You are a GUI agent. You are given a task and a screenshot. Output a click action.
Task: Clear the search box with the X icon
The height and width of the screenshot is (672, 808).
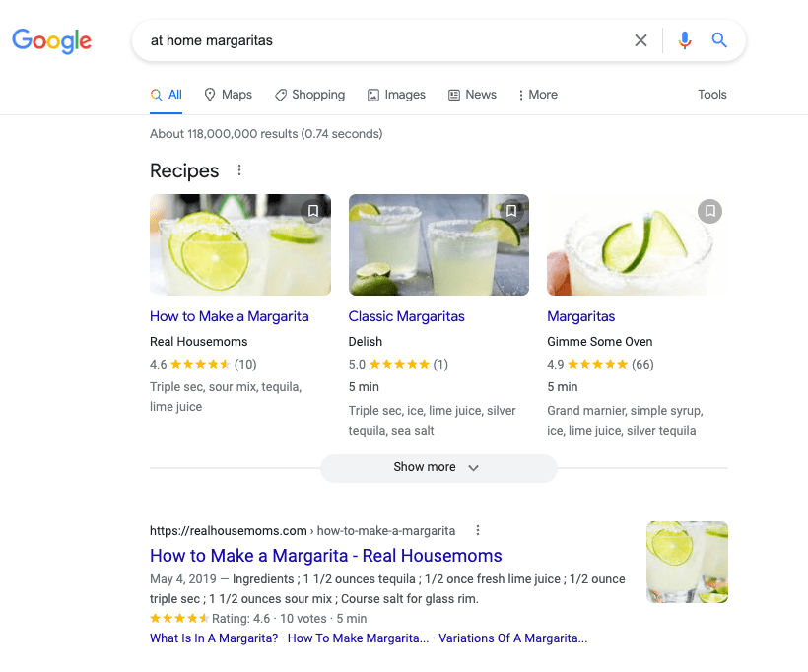pos(640,40)
